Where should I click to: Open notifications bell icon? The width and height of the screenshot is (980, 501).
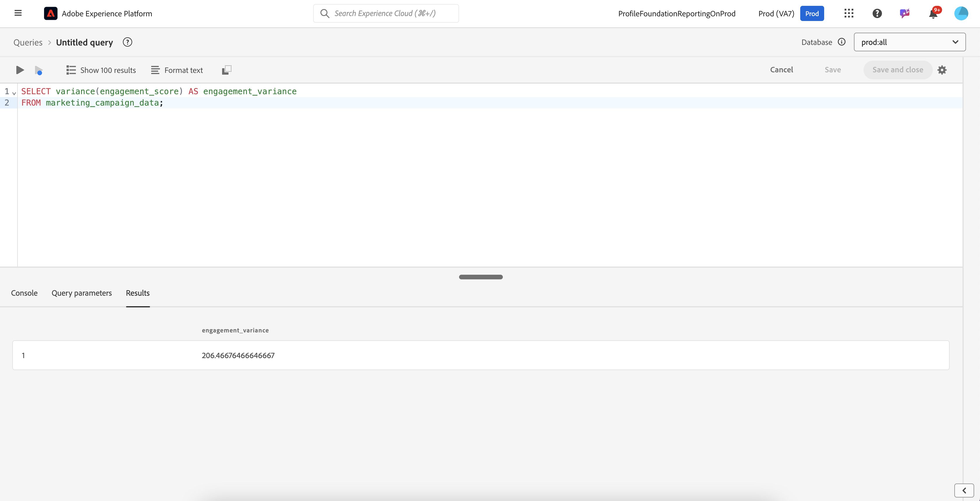pos(933,14)
